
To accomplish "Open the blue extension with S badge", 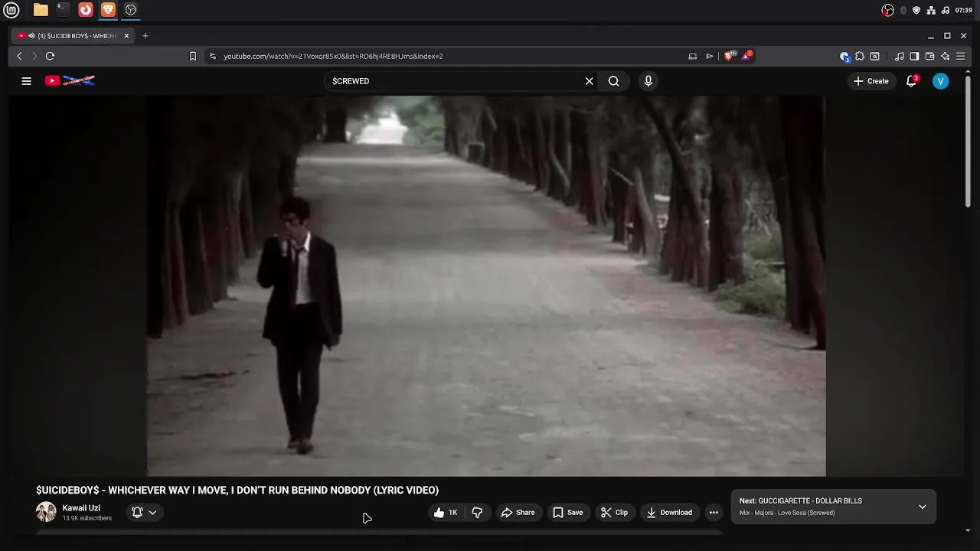I will pyautogui.click(x=844, y=56).
